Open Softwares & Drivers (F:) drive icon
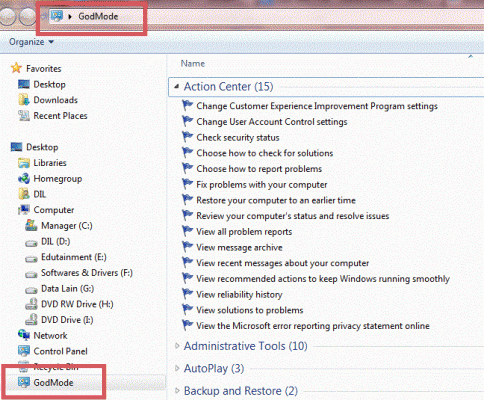 point(31,274)
